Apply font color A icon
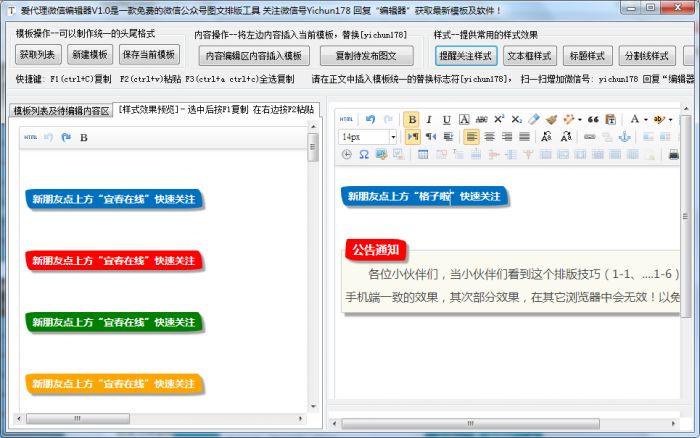Image resolution: width=700 pixels, height=438 pixels. [634, 119]
